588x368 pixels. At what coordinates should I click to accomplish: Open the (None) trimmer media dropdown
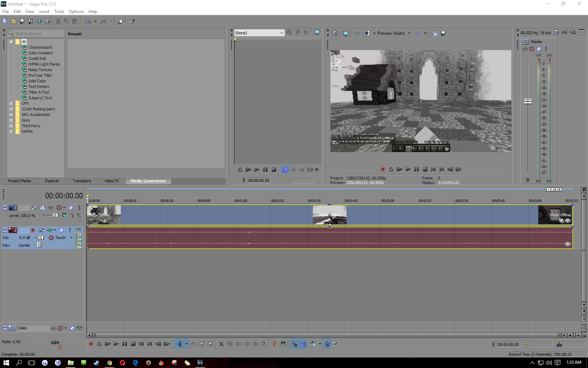259,33
